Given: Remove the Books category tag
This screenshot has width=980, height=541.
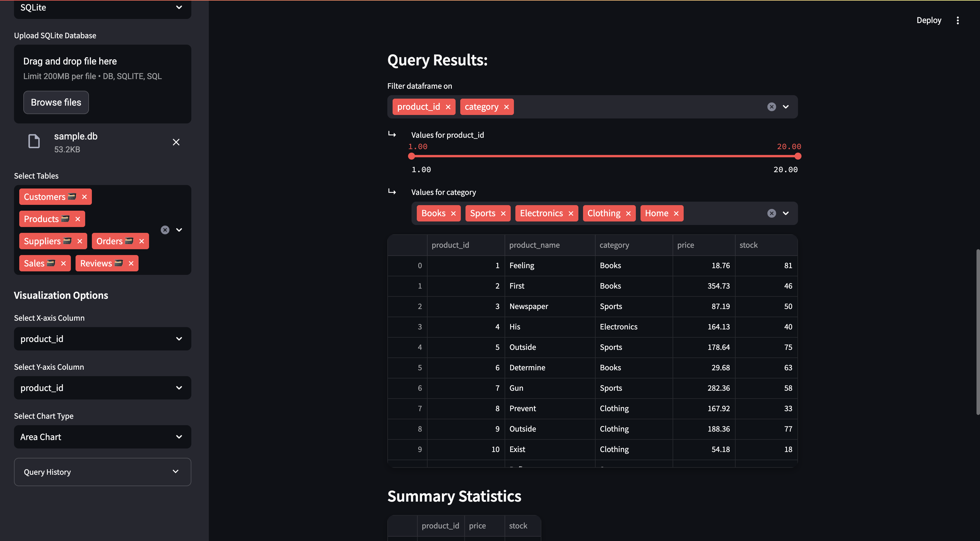Looking at the screenshot, I should (x=453, y=214).
